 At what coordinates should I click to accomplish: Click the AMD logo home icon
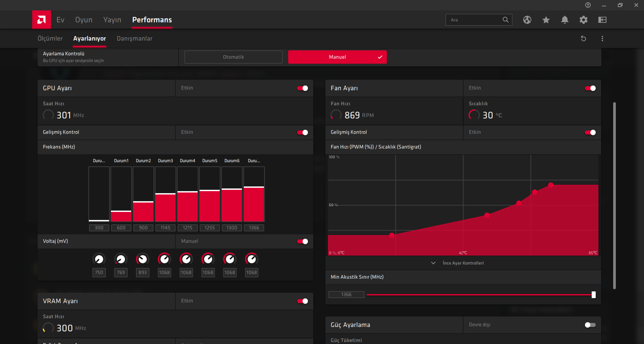[42, 20]
